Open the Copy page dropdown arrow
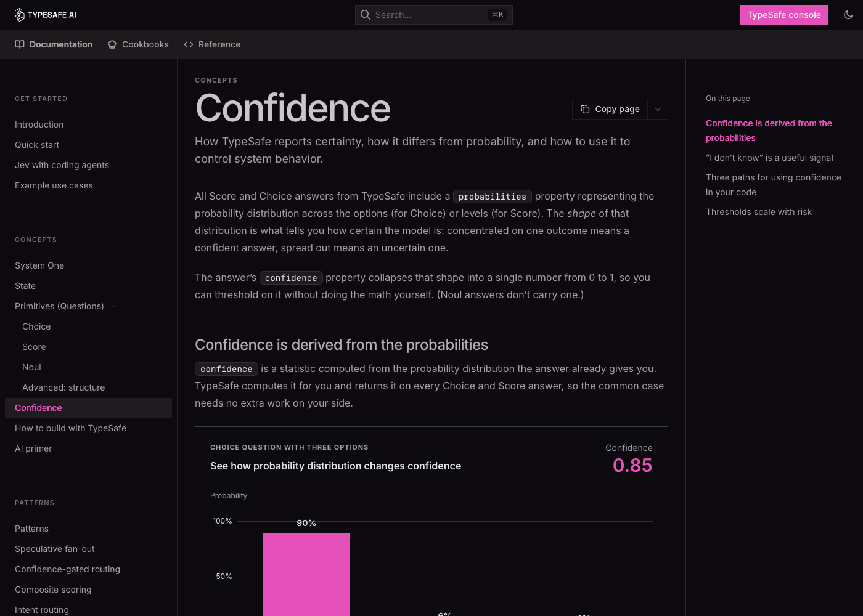 coord(658,109)
